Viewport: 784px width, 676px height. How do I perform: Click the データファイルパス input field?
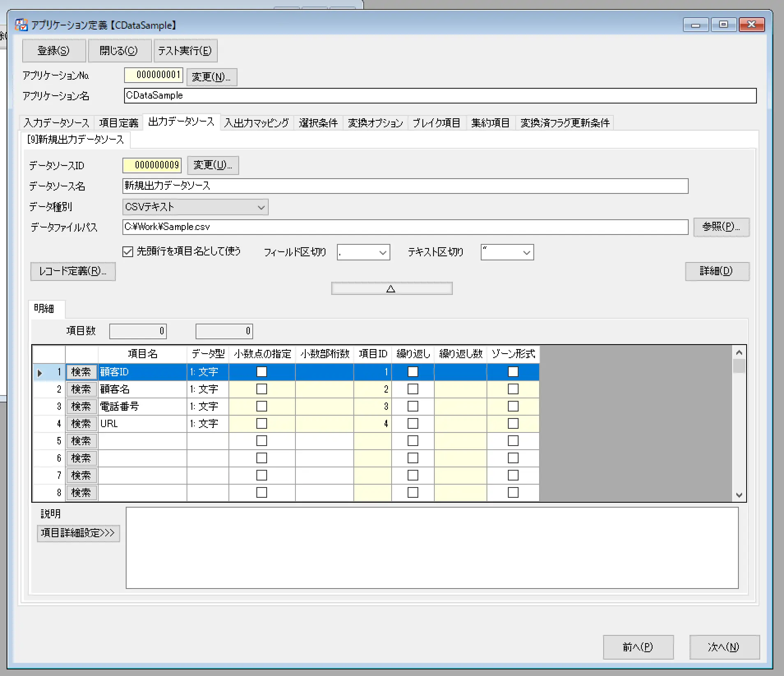point(405,227)
